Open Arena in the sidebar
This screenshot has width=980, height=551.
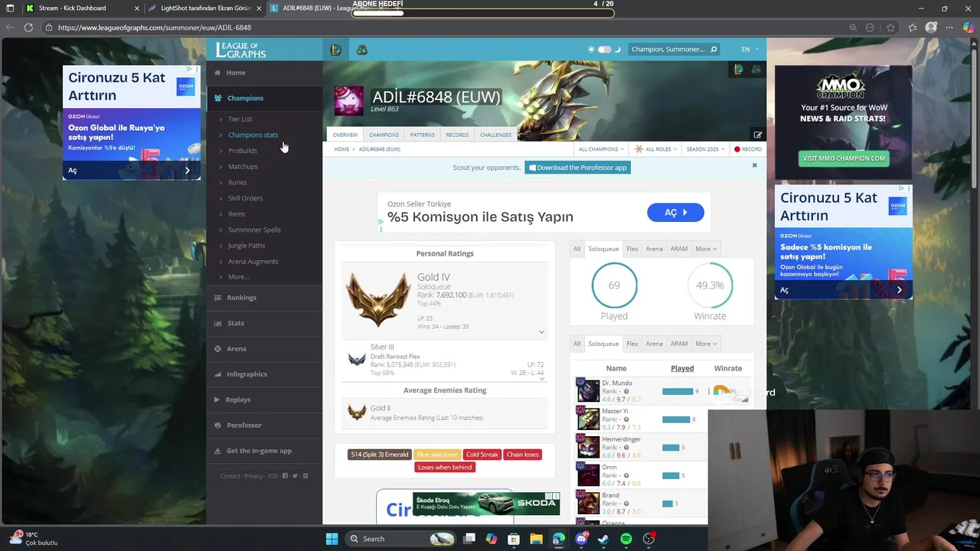tap(264, 349)
